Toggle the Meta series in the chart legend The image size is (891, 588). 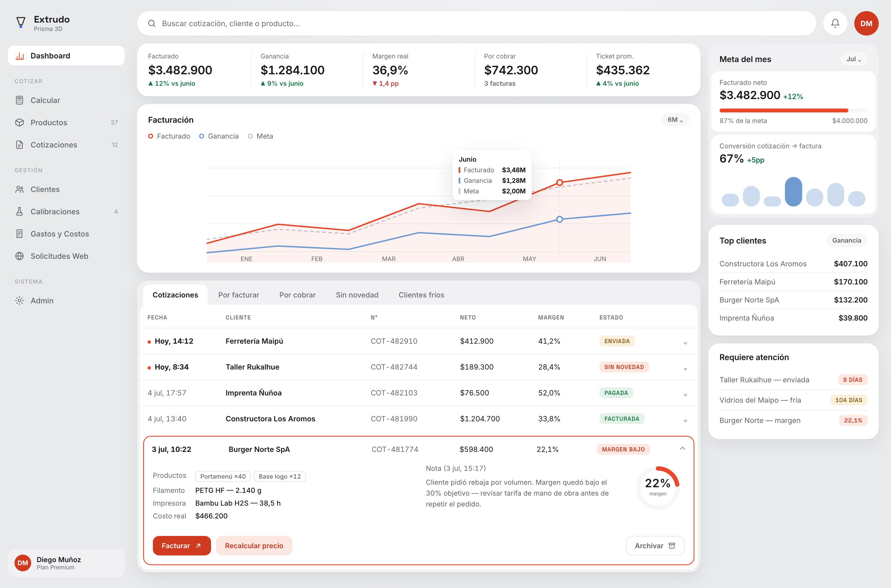pos(260,136)
